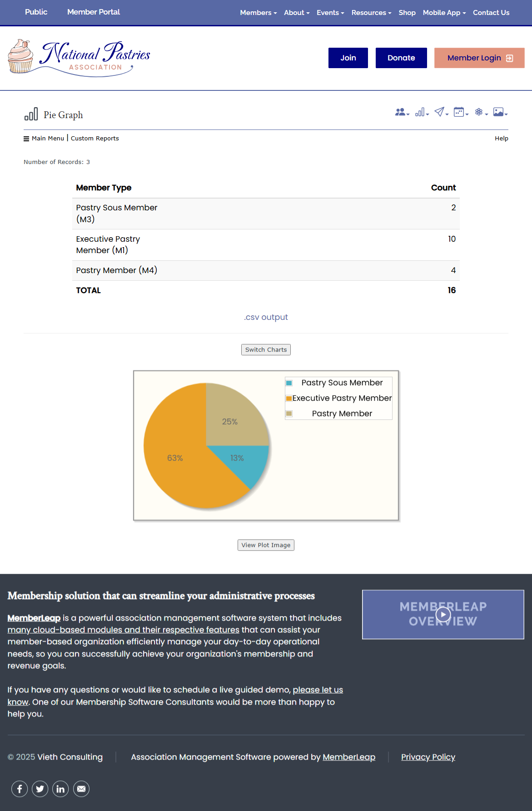The image size is (532, 811).
Task: Open the cloud-based modules and features link
Action: pos(123,630)
